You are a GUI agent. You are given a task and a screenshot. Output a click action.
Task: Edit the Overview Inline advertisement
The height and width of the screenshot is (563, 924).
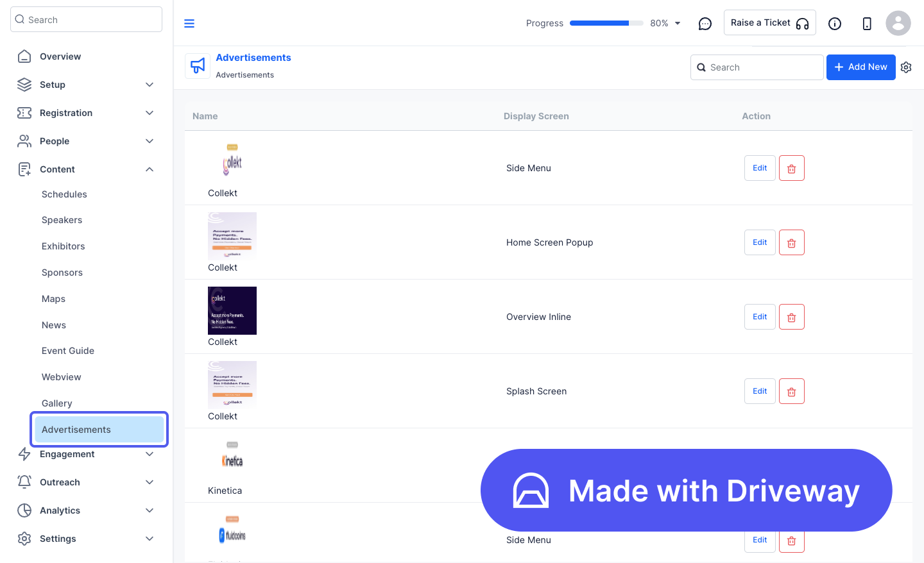point(760,317)
